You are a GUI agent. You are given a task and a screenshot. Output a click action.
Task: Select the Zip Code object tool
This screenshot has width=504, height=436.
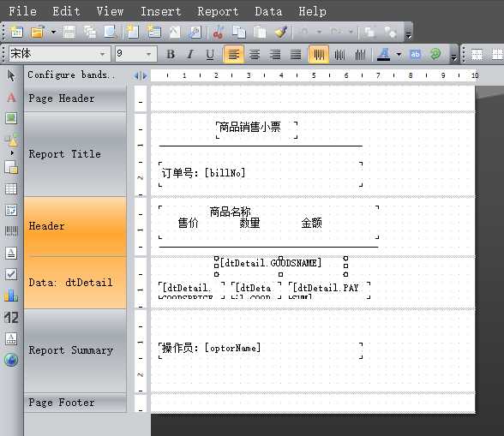(11, 318)
